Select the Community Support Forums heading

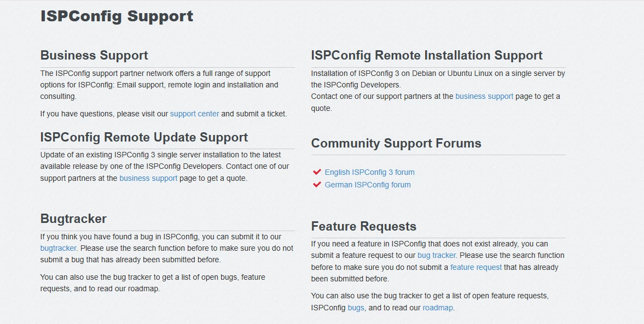coord(396,143)
